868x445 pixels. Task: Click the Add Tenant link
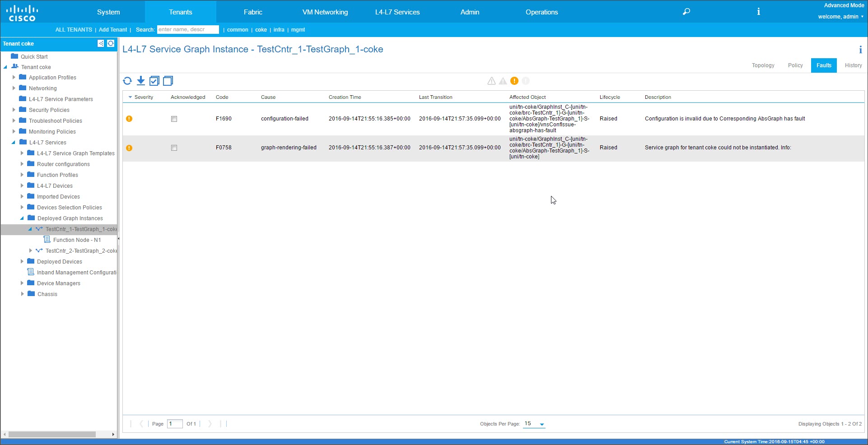tap(113, 30)
